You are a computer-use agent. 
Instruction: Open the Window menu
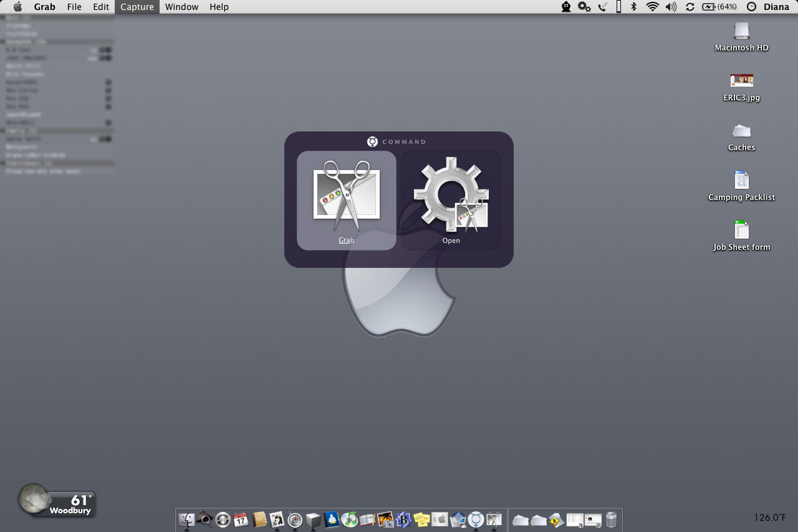pos(181,7)
